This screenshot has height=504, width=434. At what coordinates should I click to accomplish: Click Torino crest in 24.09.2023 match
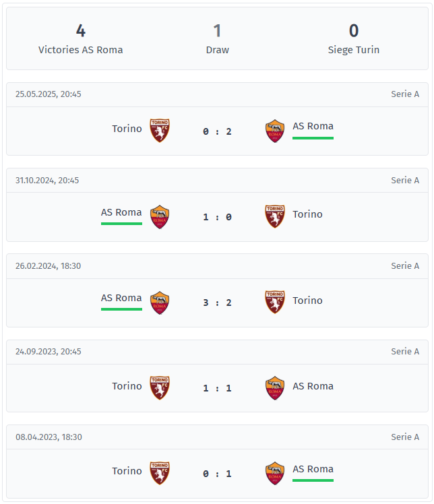tap(160, 388)
